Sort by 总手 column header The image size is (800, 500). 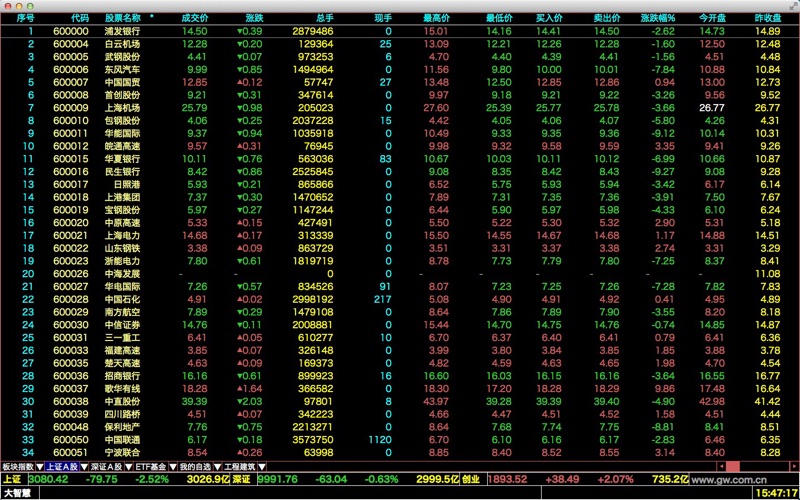324,18
